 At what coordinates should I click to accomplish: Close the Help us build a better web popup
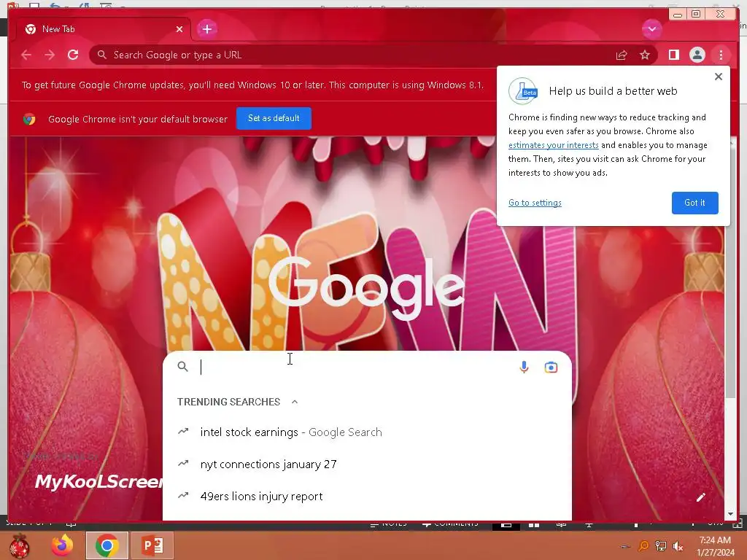719,77
